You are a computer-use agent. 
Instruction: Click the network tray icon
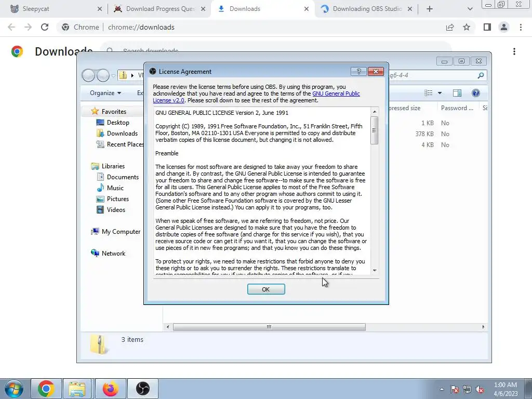point(467,389)
